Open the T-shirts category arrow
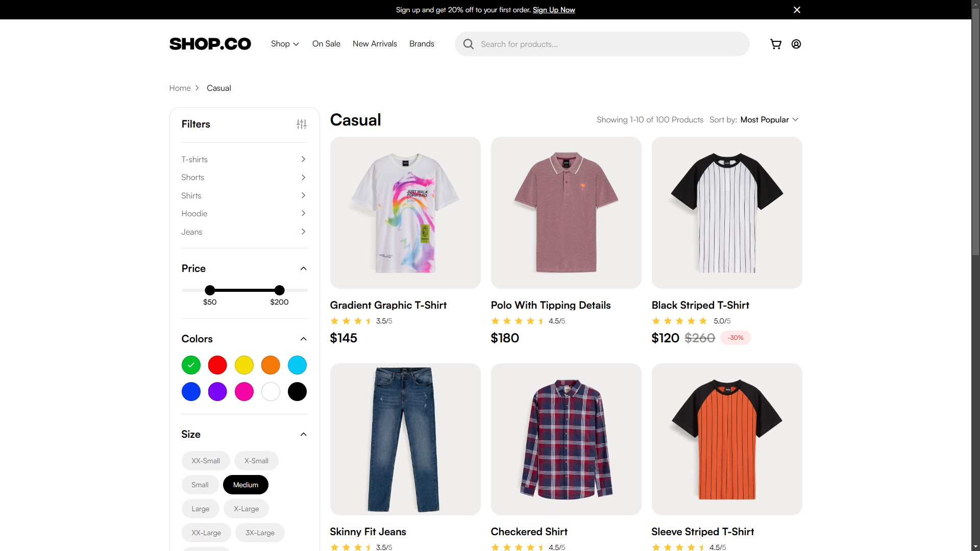The height and width of the screenshot is (551, 980). click(303, 159)
